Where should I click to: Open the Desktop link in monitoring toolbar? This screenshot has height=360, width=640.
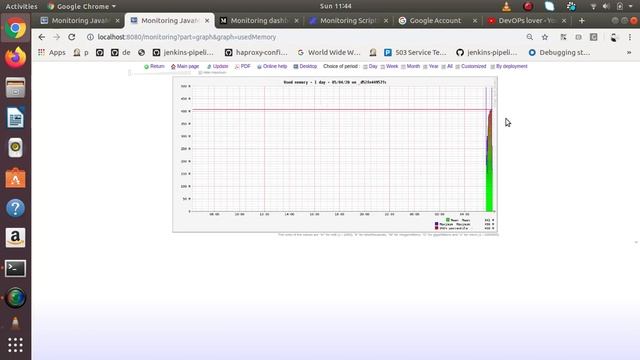(x=305, y=66)
